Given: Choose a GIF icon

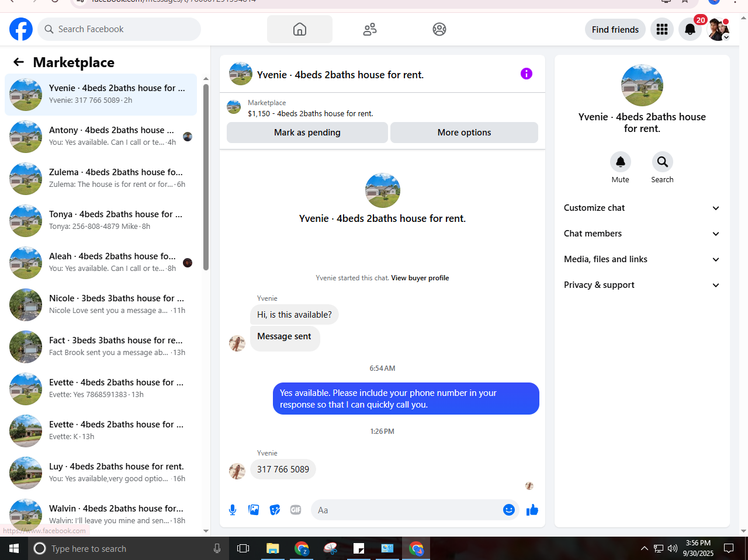Looking at the screenshot, I should pos(296,510).
